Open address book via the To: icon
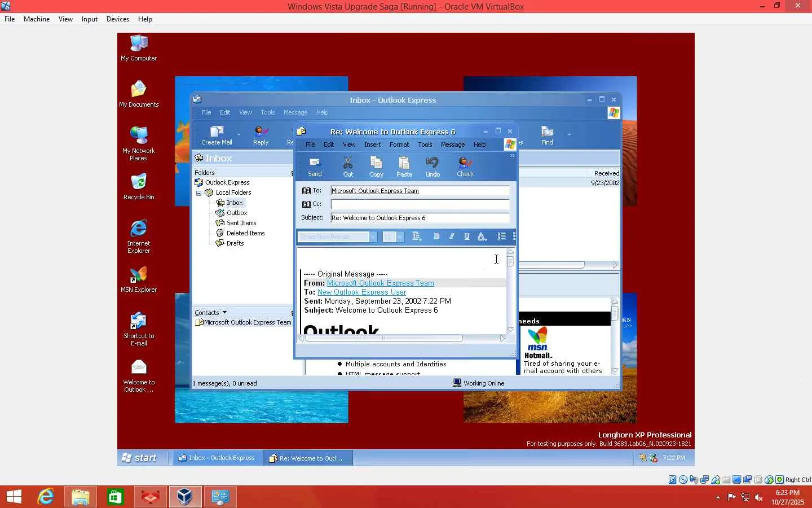 point(306,191)
